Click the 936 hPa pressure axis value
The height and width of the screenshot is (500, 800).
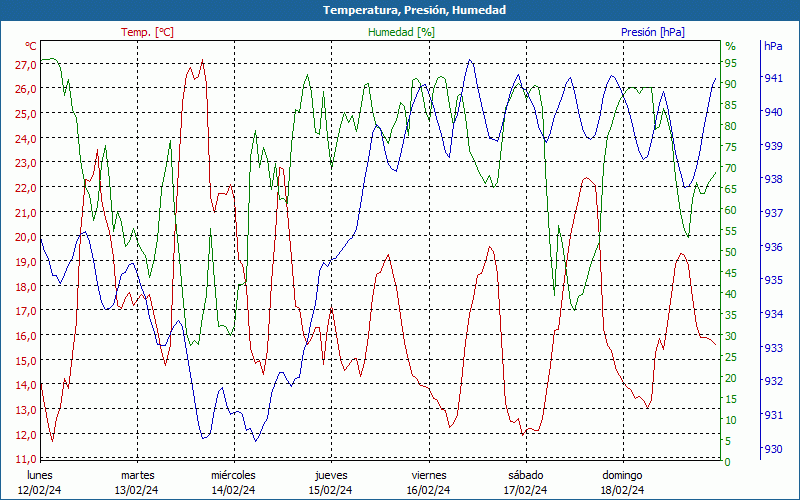coord(773,247)
